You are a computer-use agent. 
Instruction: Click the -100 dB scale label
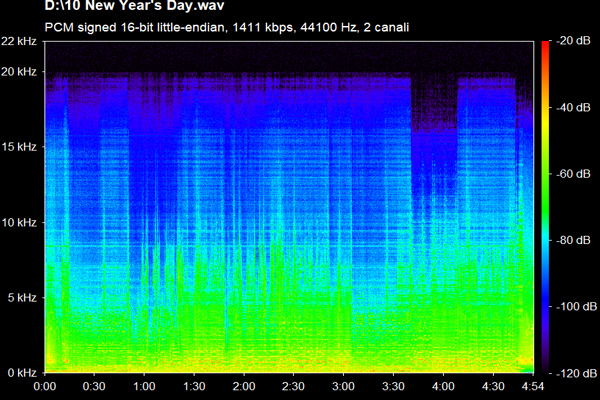point(577,307)
